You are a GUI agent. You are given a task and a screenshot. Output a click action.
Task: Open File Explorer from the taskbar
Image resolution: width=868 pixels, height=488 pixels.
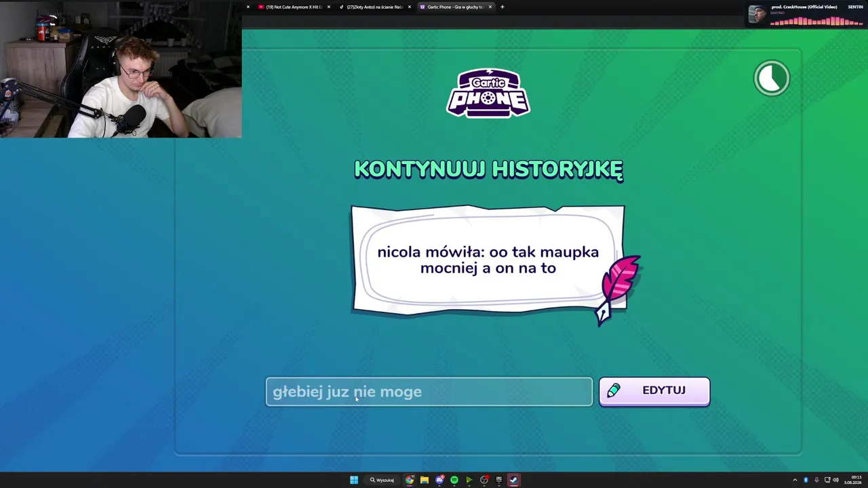425,480
